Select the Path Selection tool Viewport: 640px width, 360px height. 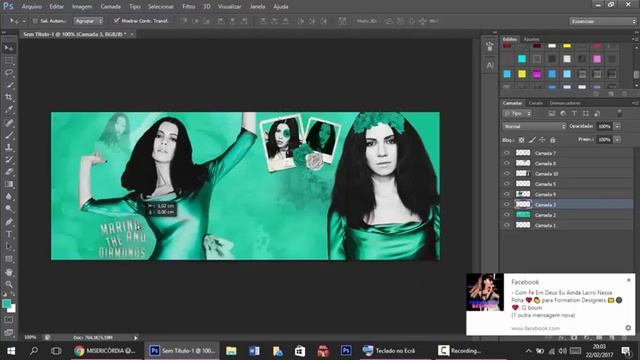click(9, 247)
